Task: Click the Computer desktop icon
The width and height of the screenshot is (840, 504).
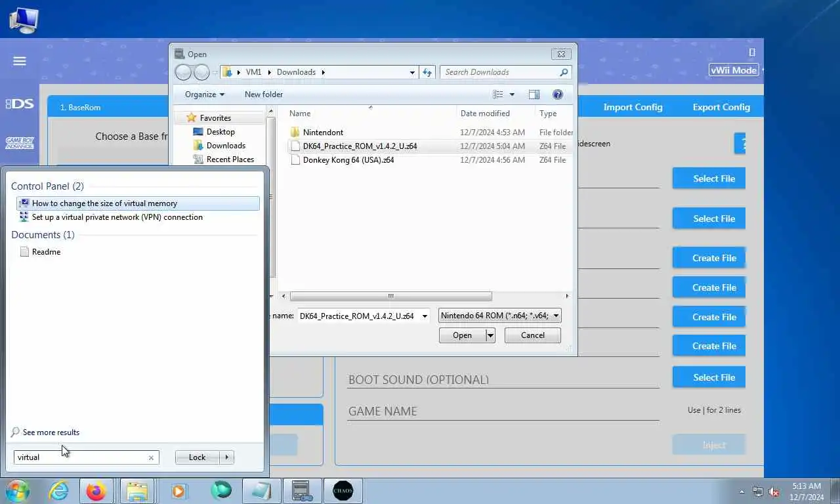Action: point(24,20)
